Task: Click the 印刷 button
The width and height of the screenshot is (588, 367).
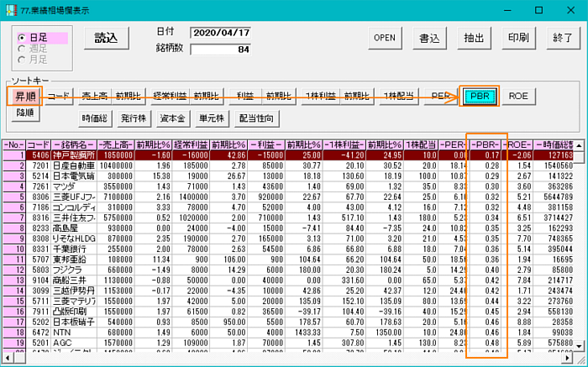Action: (x=518, y=39)
